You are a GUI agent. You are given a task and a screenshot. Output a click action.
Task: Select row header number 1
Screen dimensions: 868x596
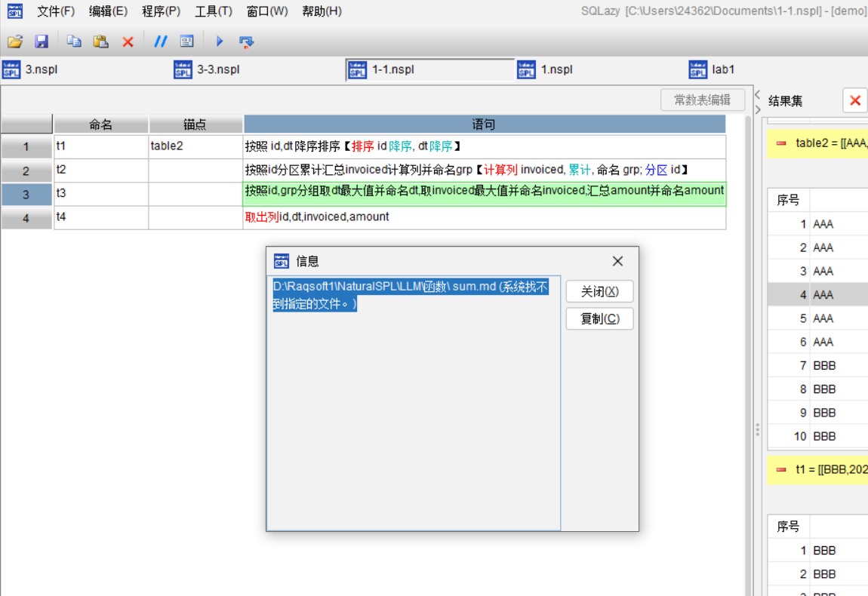pyautogui.click(x=26, y=147)
